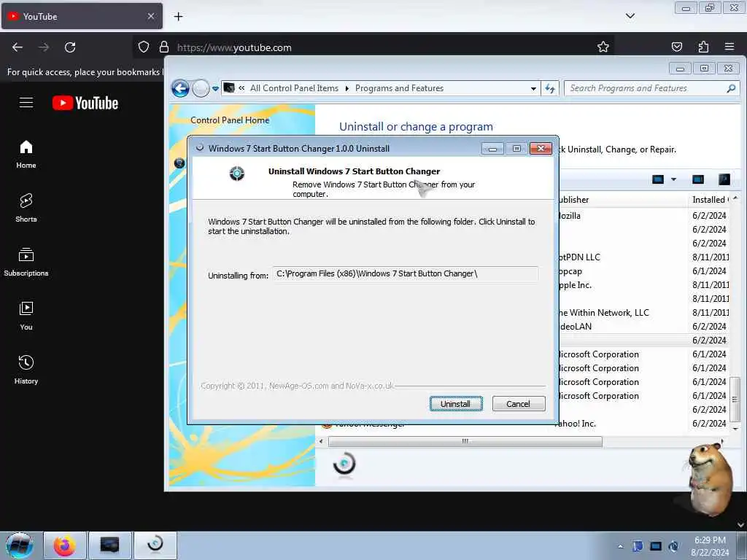The width and height of the screenshot is (747, 560).
Task: Select the YouTube browser tab
Action: point(82,16)
